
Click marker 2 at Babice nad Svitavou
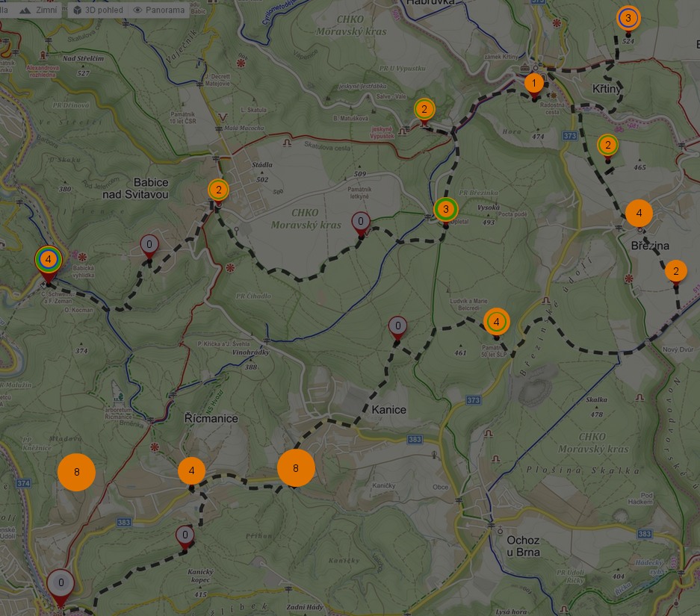coord(218,190)
